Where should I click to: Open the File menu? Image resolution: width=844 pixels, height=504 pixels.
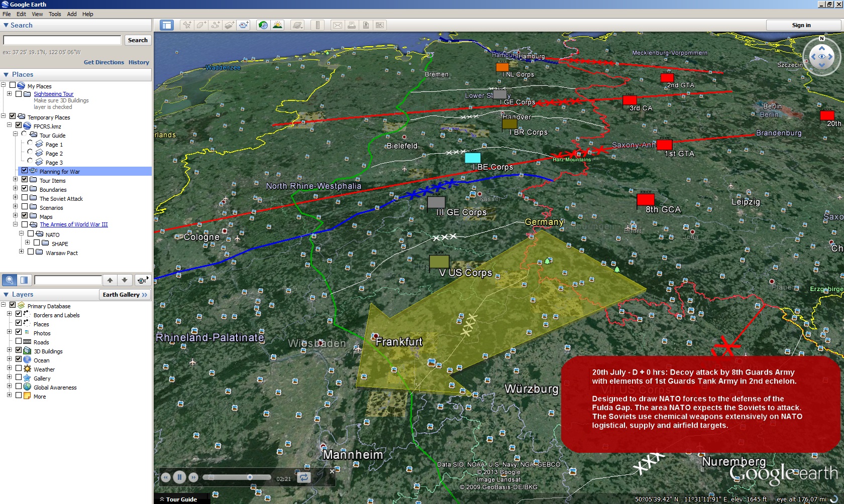(7, 14)
